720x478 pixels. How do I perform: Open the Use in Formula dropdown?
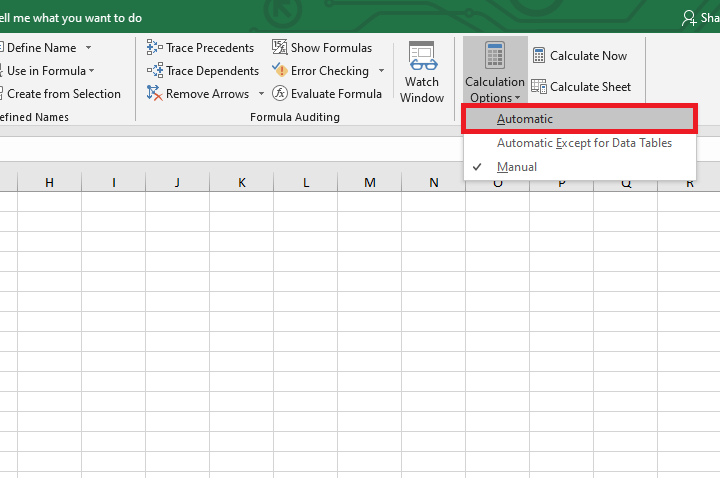(x=91, y=71)
